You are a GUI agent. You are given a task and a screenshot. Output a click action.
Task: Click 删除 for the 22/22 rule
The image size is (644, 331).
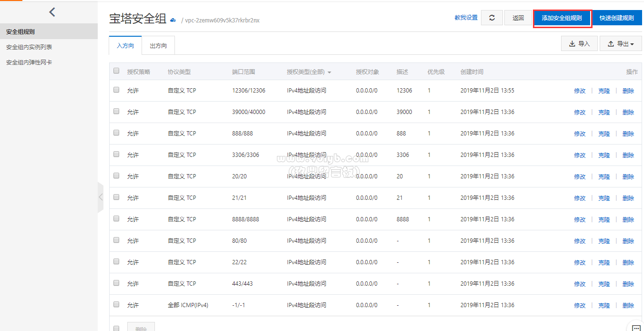tap(628, 262)
